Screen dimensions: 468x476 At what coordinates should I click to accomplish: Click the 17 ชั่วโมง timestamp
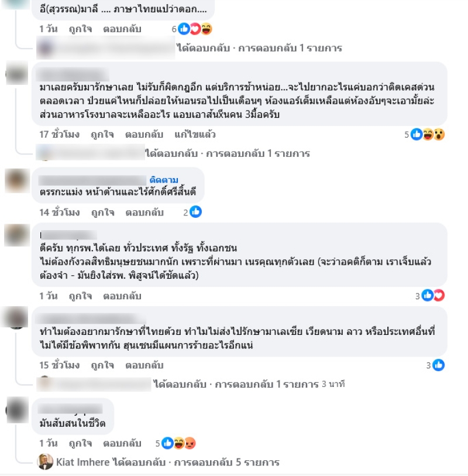tap(60, 134)
